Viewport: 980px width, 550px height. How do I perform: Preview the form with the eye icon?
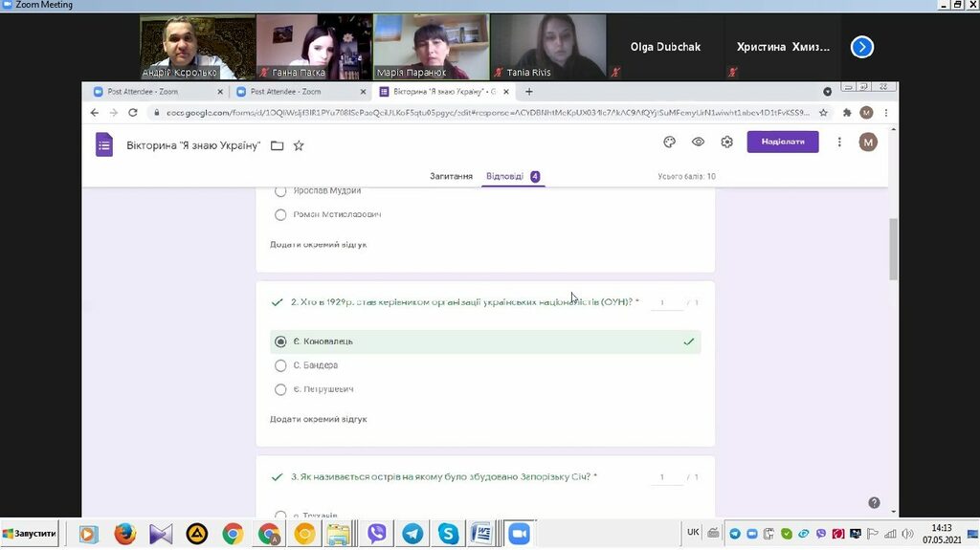(x=698, y=142)
